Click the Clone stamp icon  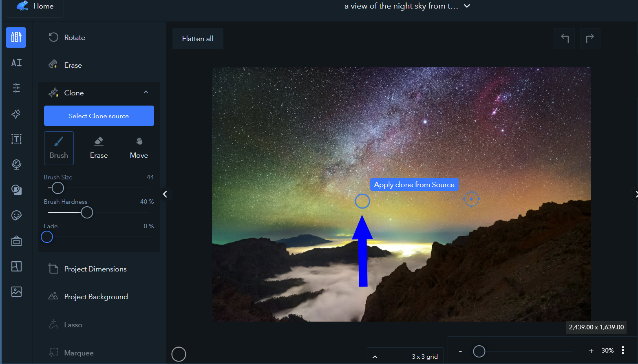coord(53,93)
